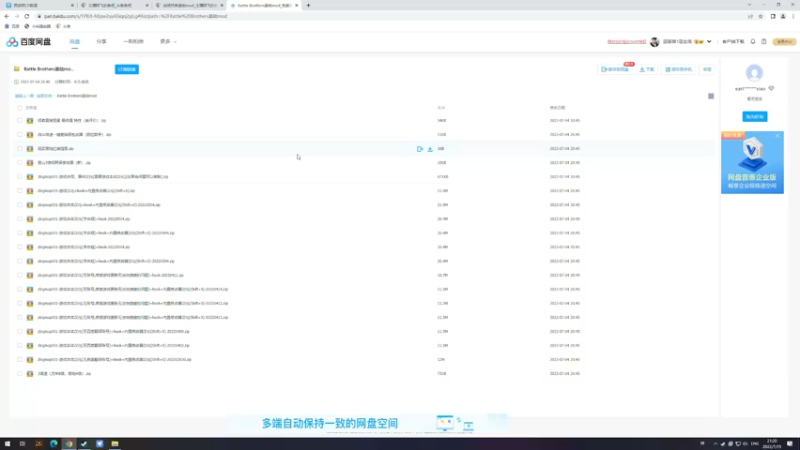Click the logged-in user avatar in header
The image size is (800, 450).
[655, 42]
